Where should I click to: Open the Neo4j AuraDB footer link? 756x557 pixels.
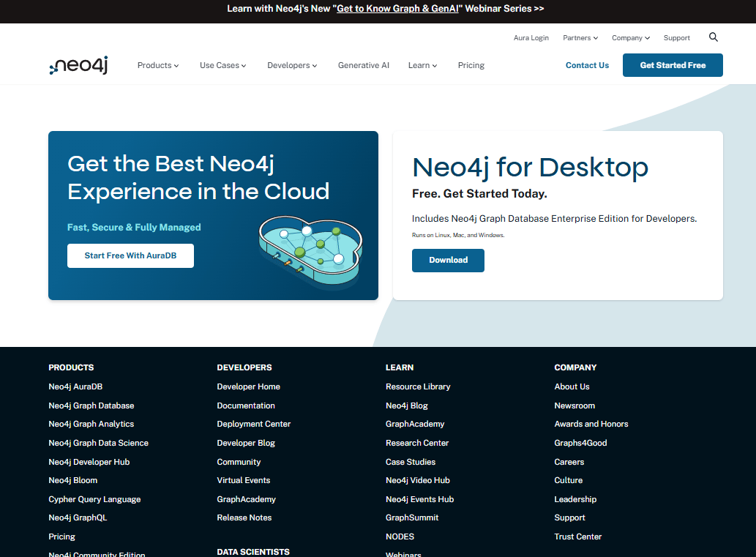pyautogui.click(x=75, y=386)
